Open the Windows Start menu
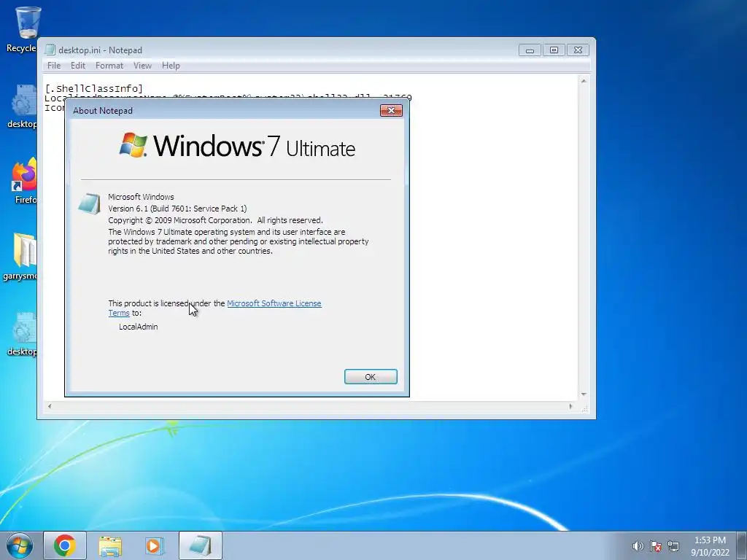The width and height of the screenshot is (747, 560). (x=20, y=545)
